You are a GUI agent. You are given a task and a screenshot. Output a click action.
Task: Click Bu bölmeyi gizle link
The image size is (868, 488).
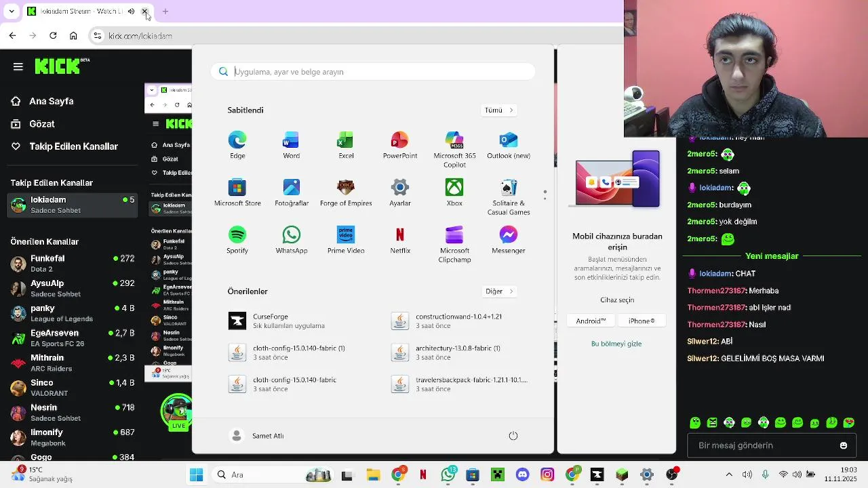(616, 344)
